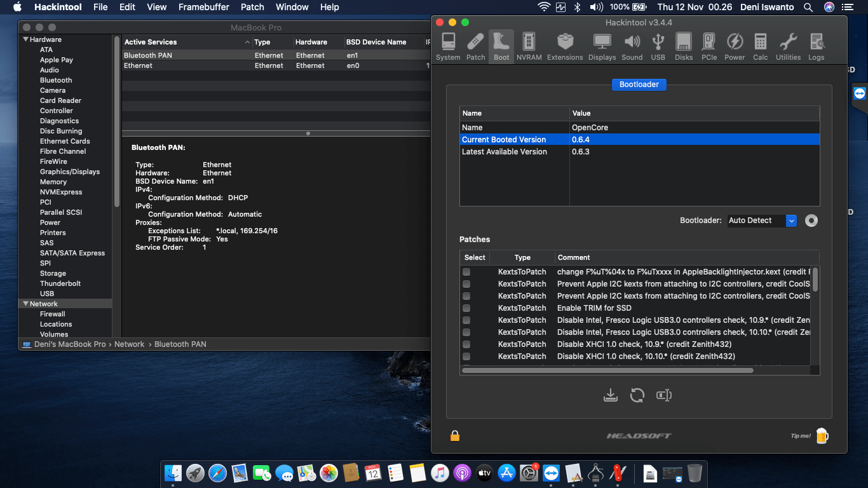Screen dimensions: 868x488
Task: Click the Patches table horizontal scrollbar
Action: (607, 370)
